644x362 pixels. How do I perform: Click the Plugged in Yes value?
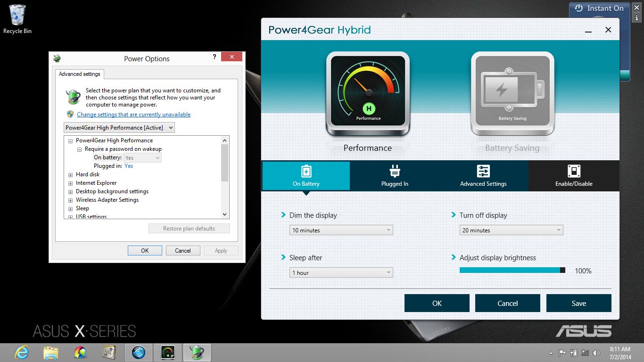(x=129, y=166)
